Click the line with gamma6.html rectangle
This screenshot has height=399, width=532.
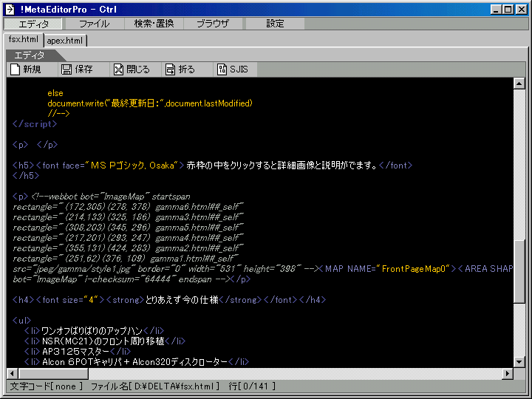(128, 207)
